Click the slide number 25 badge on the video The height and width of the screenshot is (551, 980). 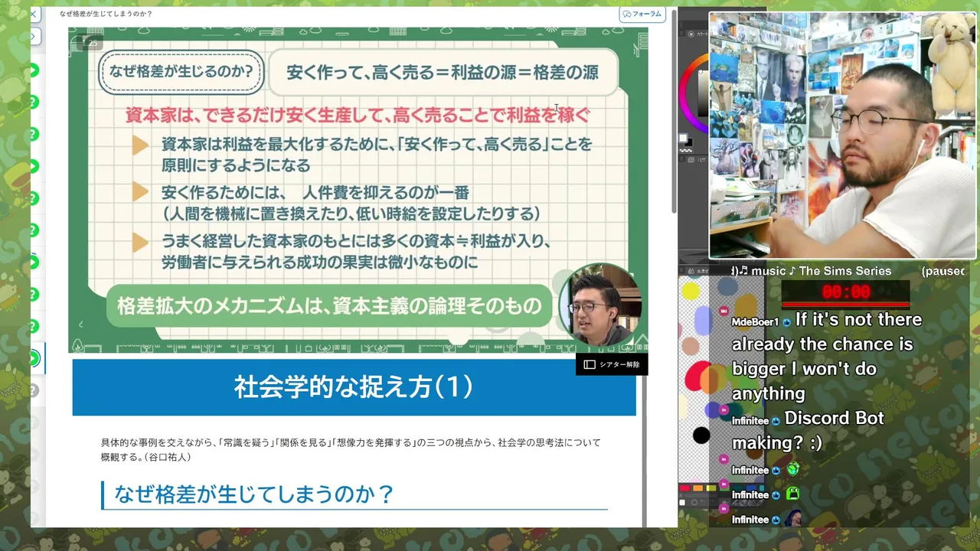tap(91, 42)
